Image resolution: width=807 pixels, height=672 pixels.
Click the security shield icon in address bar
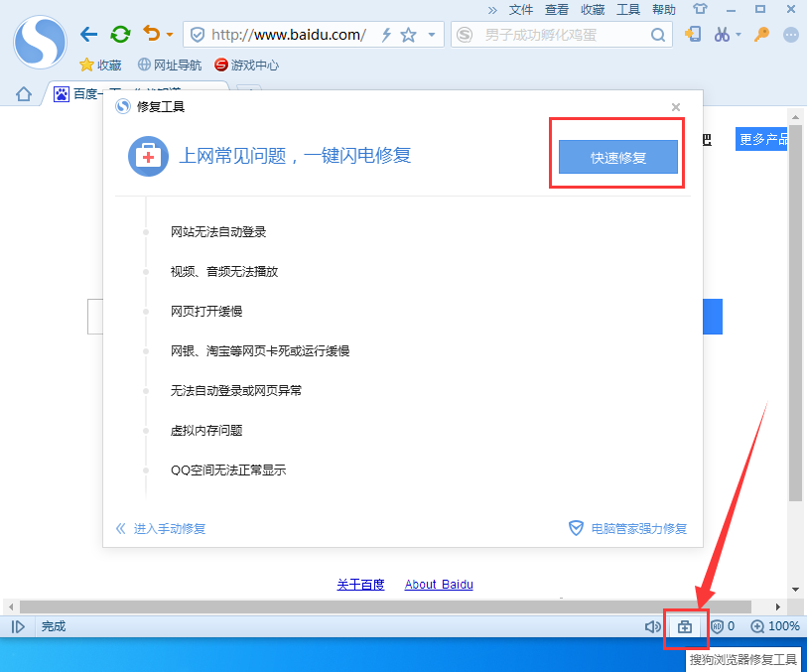pyautogui.click(x=198, y=35)
